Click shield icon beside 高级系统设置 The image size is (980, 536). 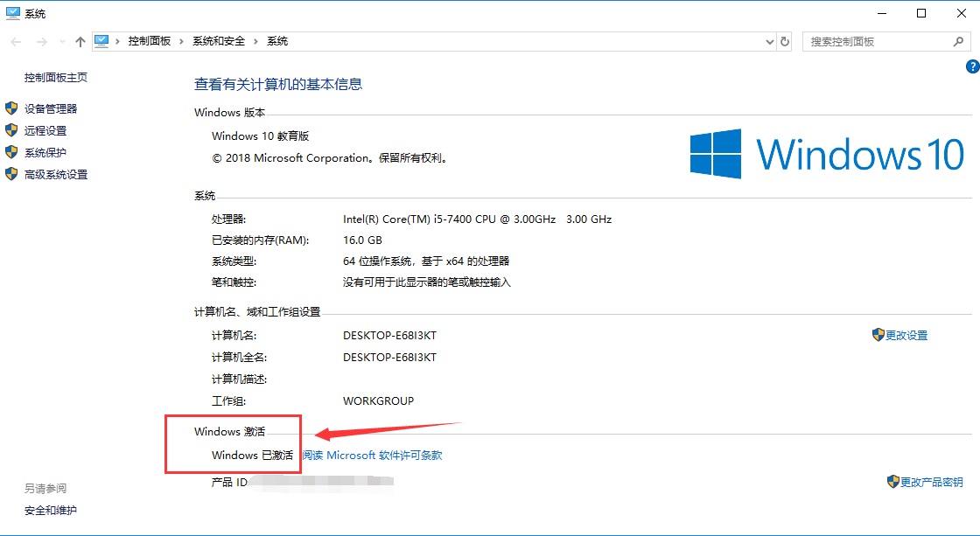(x=11, y=174)
